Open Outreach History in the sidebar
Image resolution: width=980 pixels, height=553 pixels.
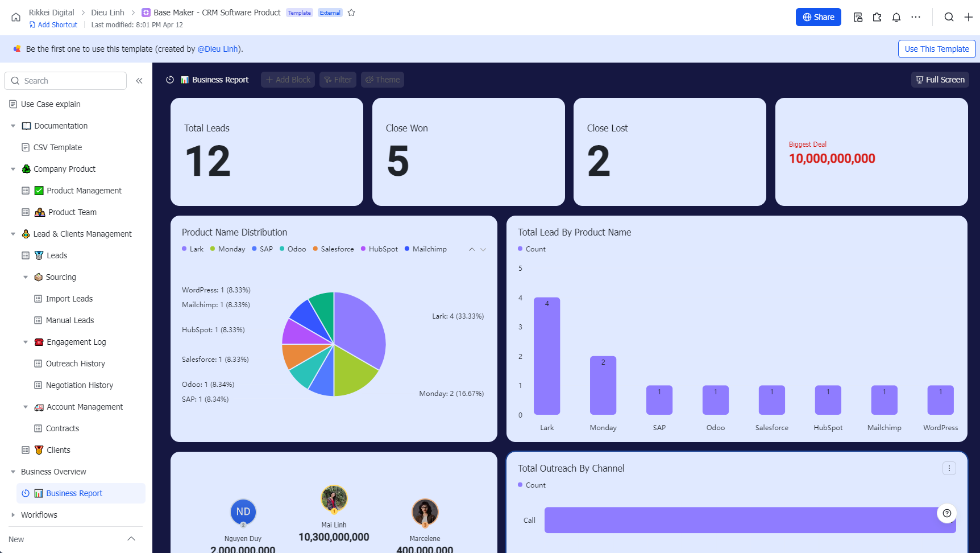[x=75, y=364]
